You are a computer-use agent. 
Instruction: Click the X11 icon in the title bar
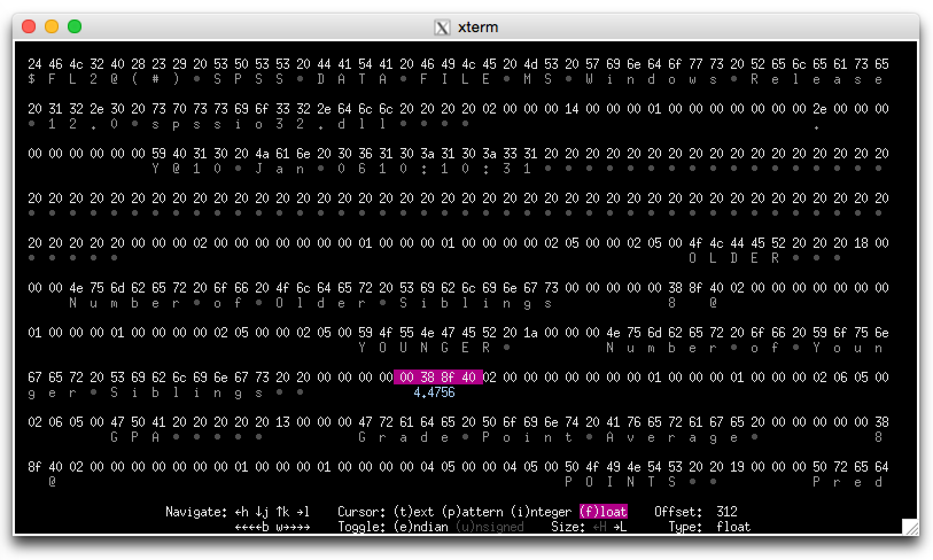(442, 27)
